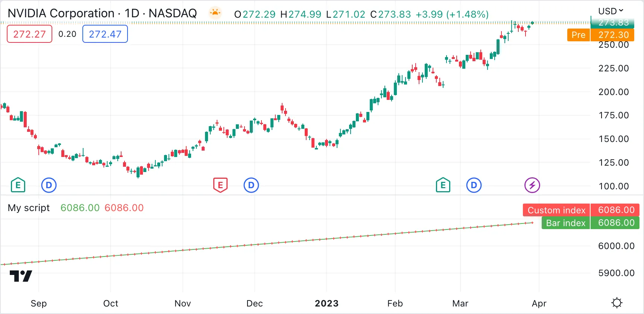The height and width of the screenshot is (314, 644).
Task: Click the orange market status sun icon
Action: tap(215, 14)
